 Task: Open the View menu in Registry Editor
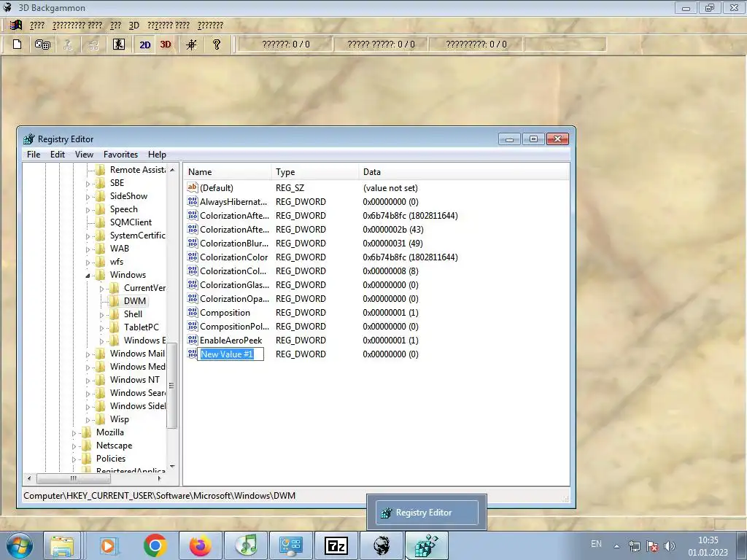click(84, 155)
